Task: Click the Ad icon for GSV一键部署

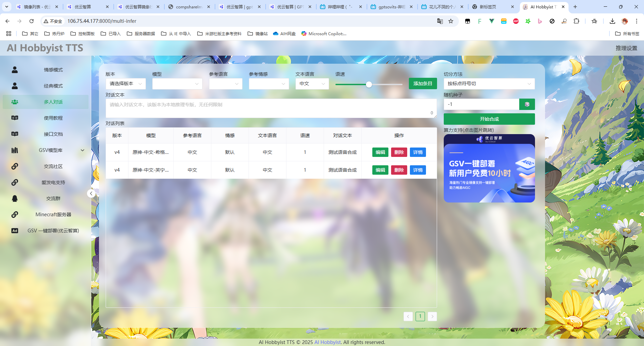Action: pyautogui.click(x=15, y=231)
